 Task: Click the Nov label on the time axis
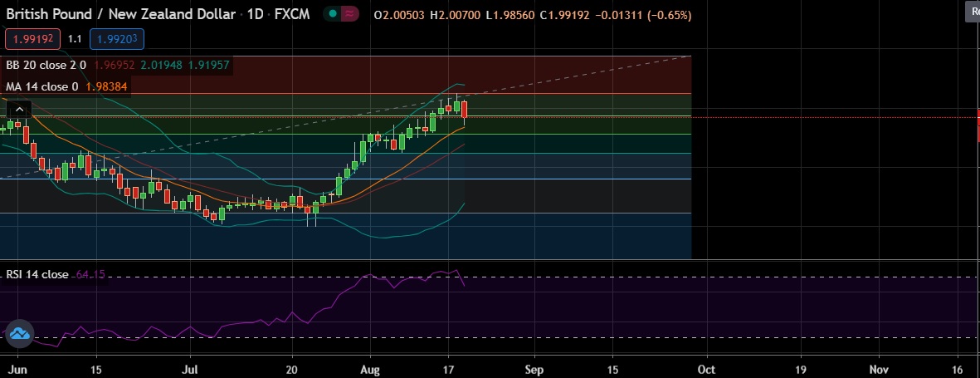point(879,370)
